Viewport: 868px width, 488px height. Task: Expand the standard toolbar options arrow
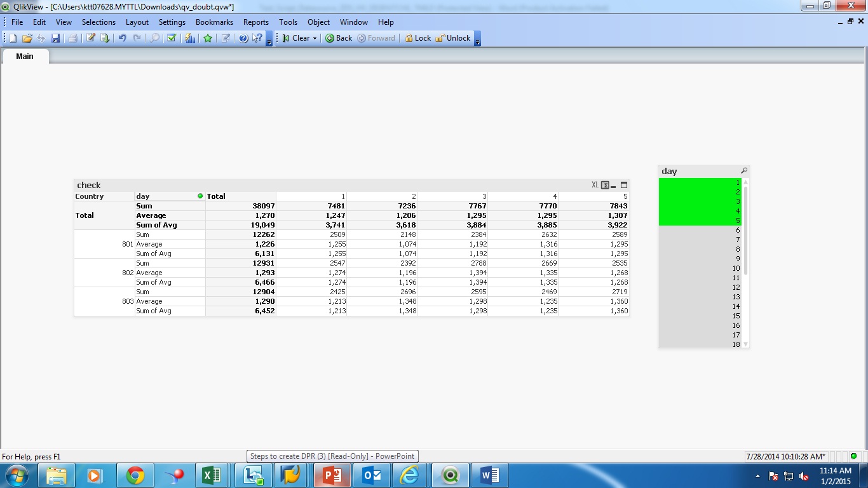[x=269, y=39]
